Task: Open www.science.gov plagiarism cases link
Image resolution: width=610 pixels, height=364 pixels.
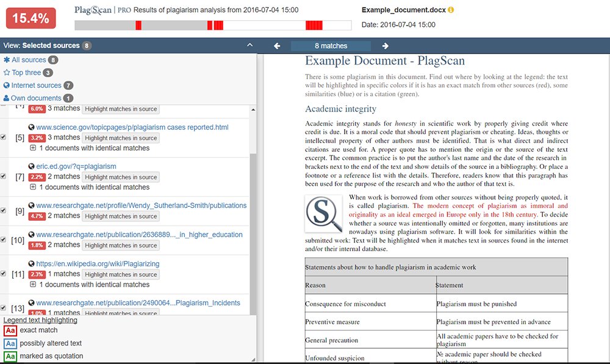Action: coord(132,127)
